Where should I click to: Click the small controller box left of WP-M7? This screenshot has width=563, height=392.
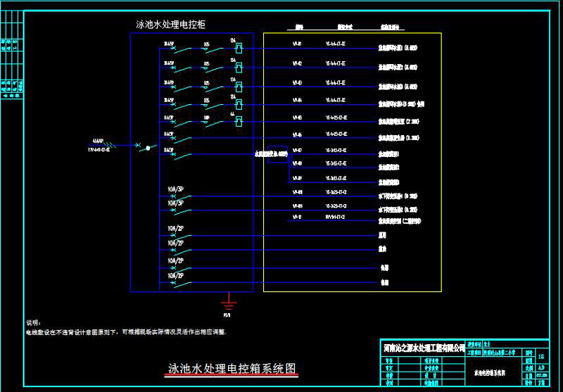pos(271,153)
